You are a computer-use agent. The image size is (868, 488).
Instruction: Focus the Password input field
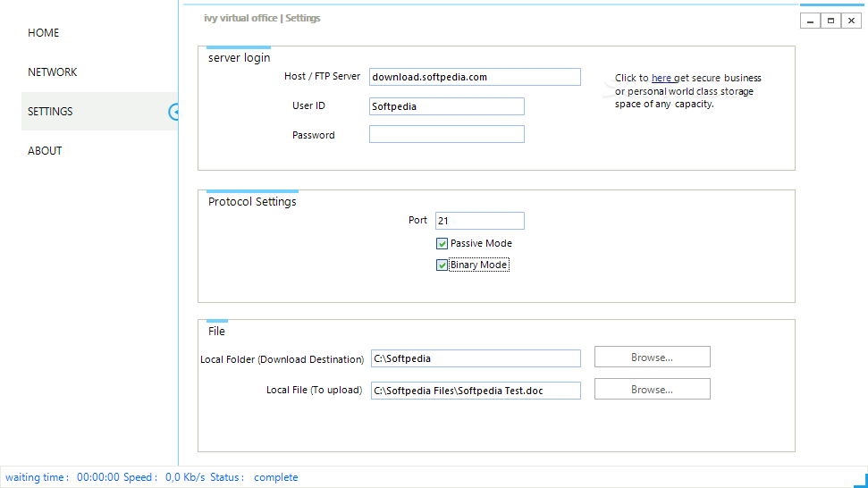[447, 134]
